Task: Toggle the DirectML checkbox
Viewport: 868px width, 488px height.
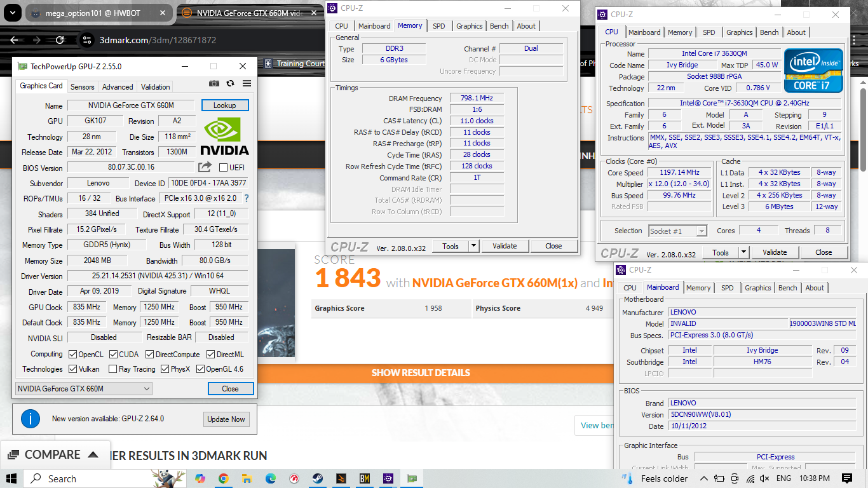Action: coord(210,354)
